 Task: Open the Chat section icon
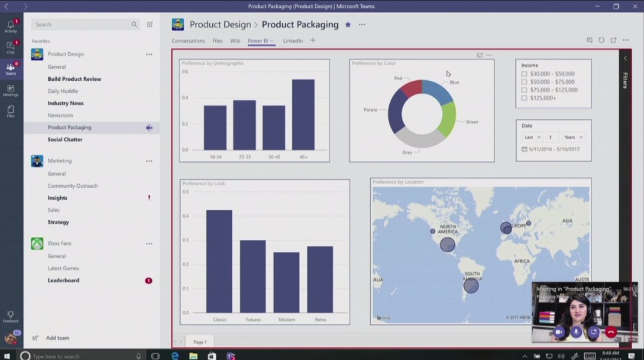click(x=11, y=47)
